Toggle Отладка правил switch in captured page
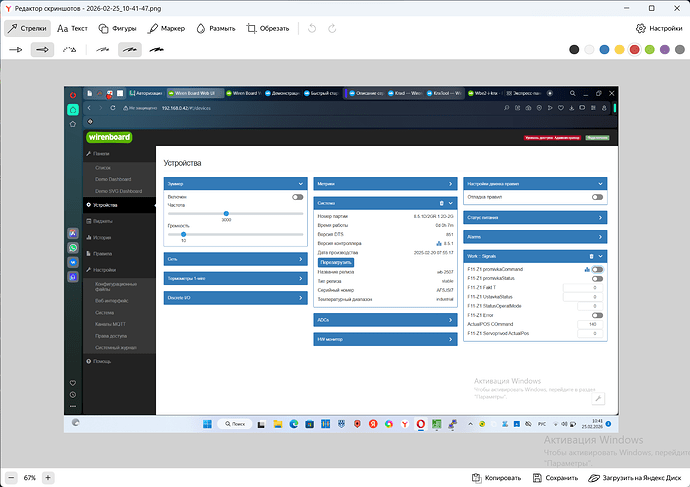Screen dimensions: 690x487 597,197
